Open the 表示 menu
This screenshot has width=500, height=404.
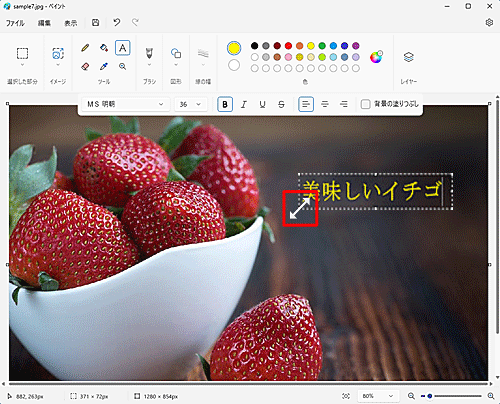(71, 23)
